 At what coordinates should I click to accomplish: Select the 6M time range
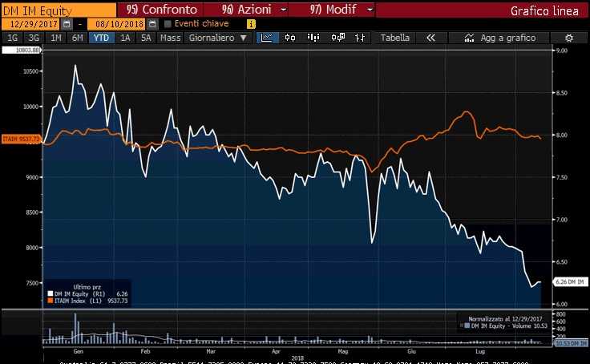[x=77, y=38]
